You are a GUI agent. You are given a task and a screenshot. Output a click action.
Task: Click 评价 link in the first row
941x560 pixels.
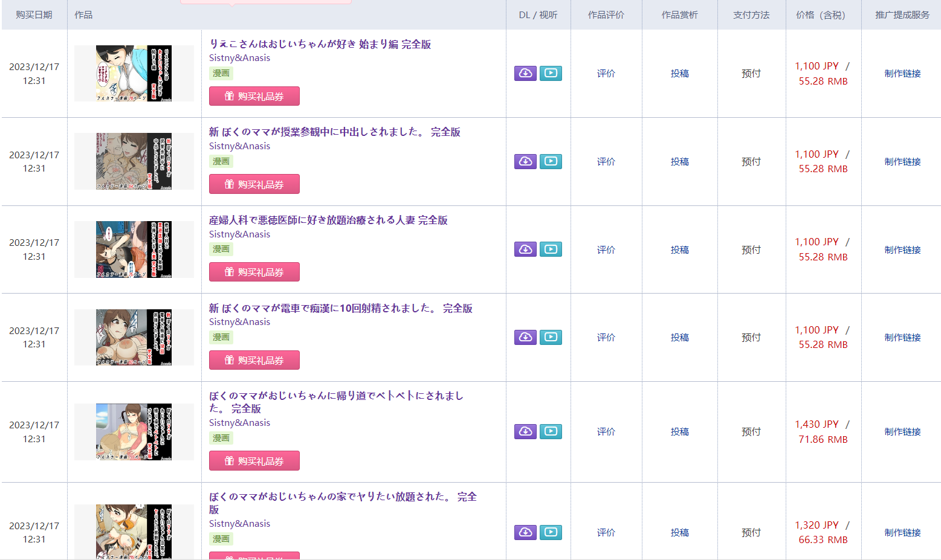coord(606,73)
